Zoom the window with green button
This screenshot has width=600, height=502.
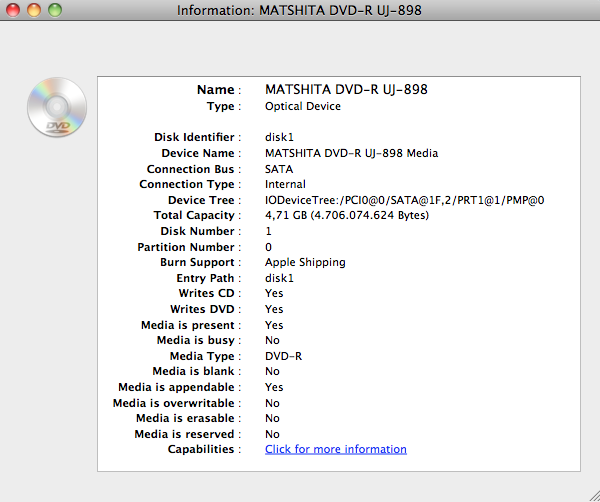tap(55, 10)
